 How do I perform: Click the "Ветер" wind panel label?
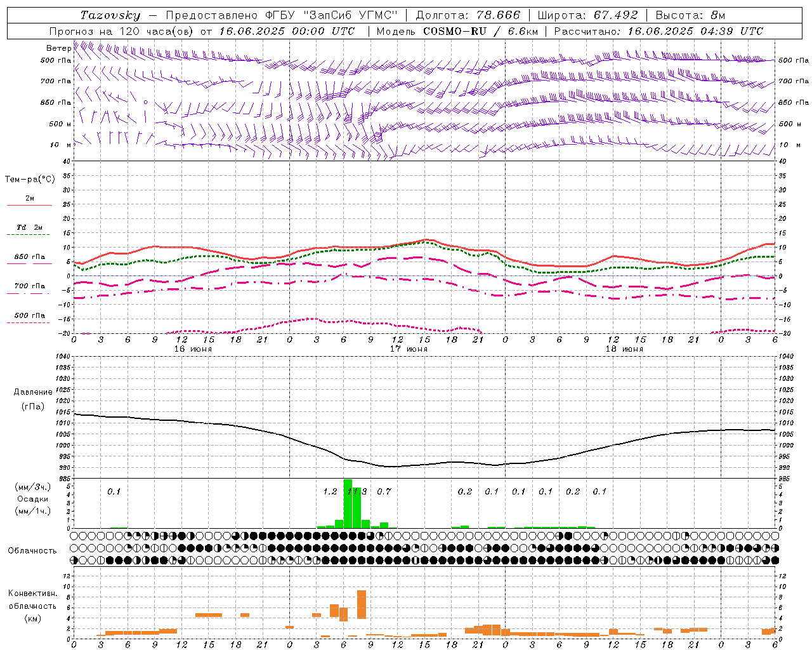click(x=58, y=48)
